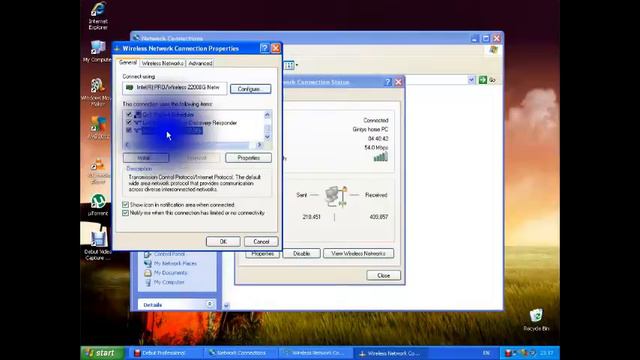Click Properties button in Connection Status window
640x360 pixels.
tap(262, 253)
